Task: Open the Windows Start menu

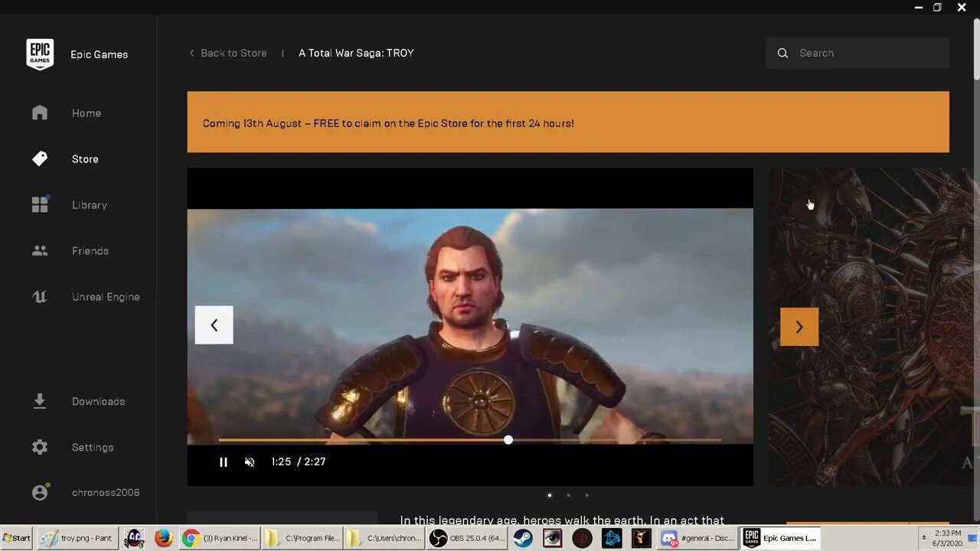Action: [x=16, y=538]
